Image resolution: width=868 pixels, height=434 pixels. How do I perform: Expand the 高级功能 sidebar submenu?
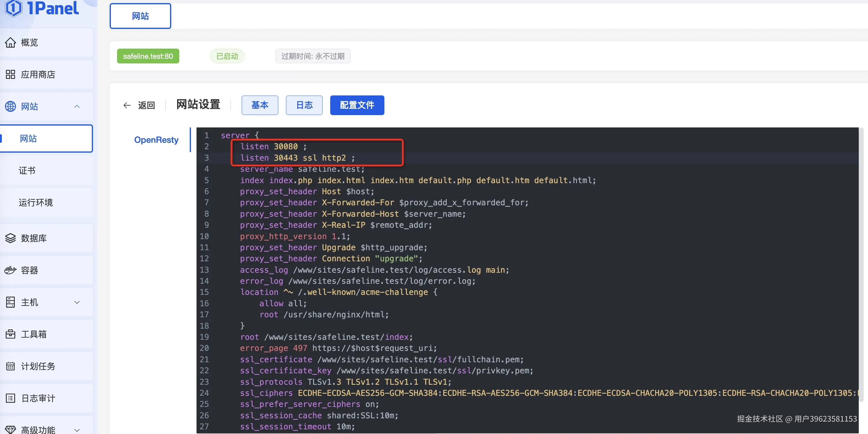point(77,430)
